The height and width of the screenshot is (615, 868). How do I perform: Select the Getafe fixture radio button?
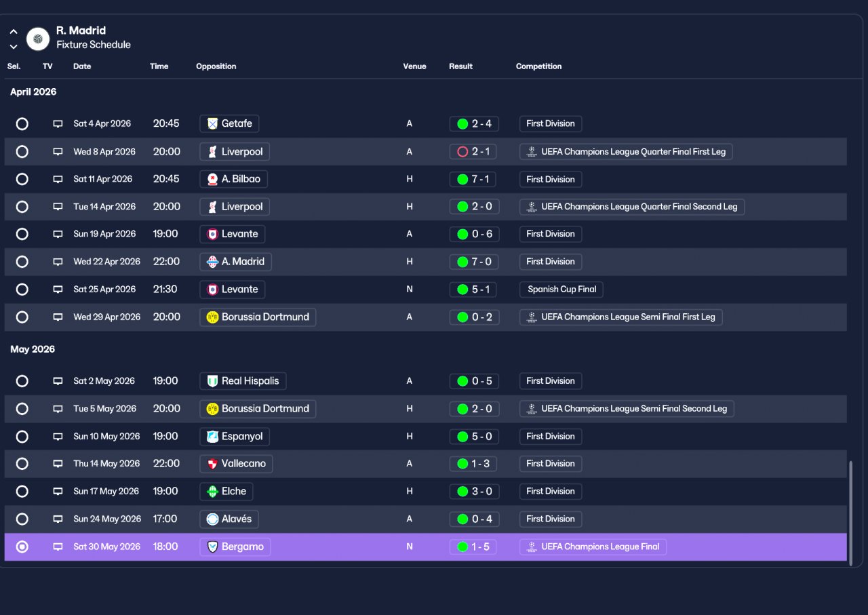pos(22,124)
